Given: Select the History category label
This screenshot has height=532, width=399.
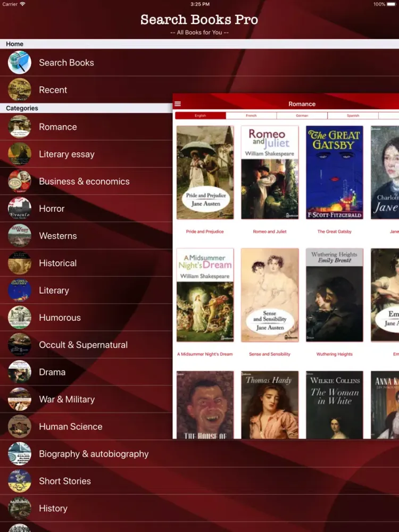Looking at the screenshot, I should (x=53, y=508).
